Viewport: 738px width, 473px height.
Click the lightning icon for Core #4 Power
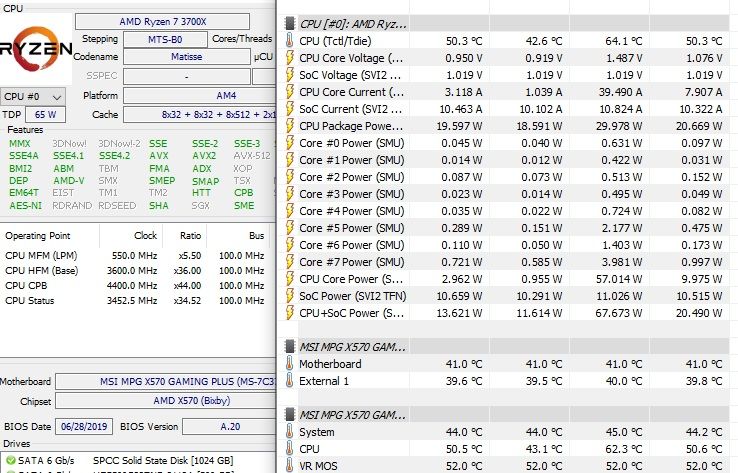[x=290, y=211]
